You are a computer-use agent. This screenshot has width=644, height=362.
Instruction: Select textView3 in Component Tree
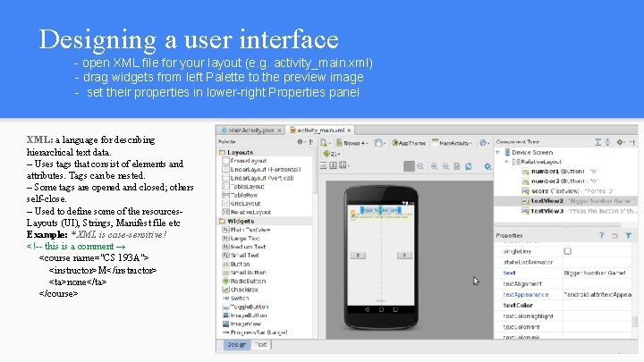point(579,211)
